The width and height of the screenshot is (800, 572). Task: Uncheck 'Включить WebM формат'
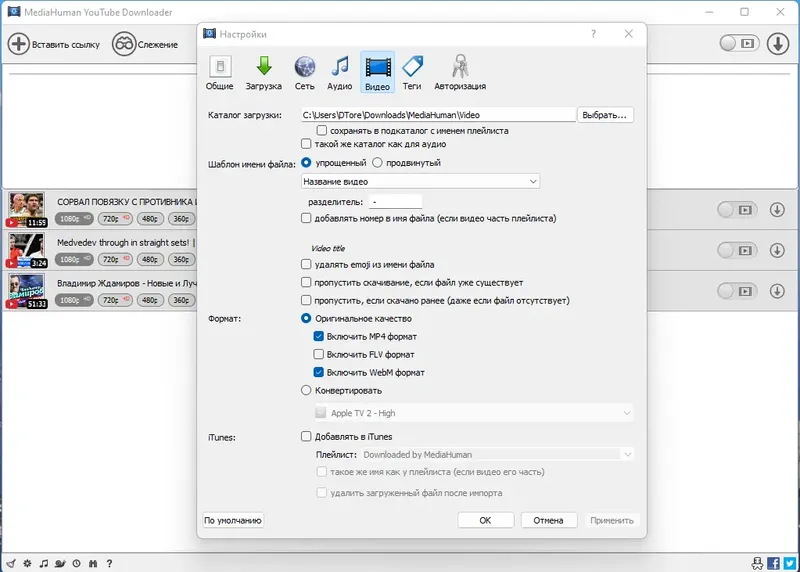click(318, 372)
